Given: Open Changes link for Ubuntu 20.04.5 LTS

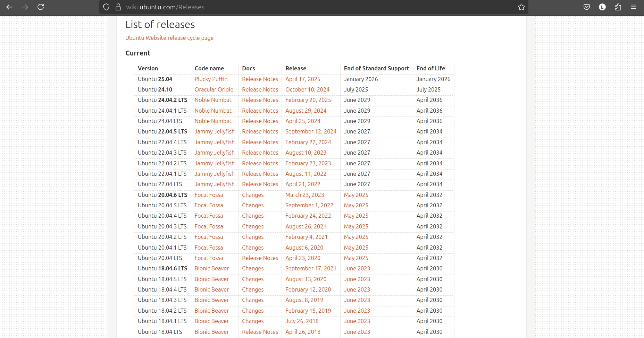Looking at the screenshot, I should [x=253, y=205].
